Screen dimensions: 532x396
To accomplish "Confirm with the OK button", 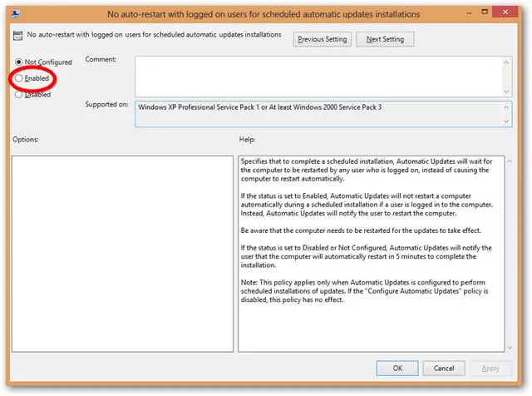I will pyautogui.click(x=397, y=369).
